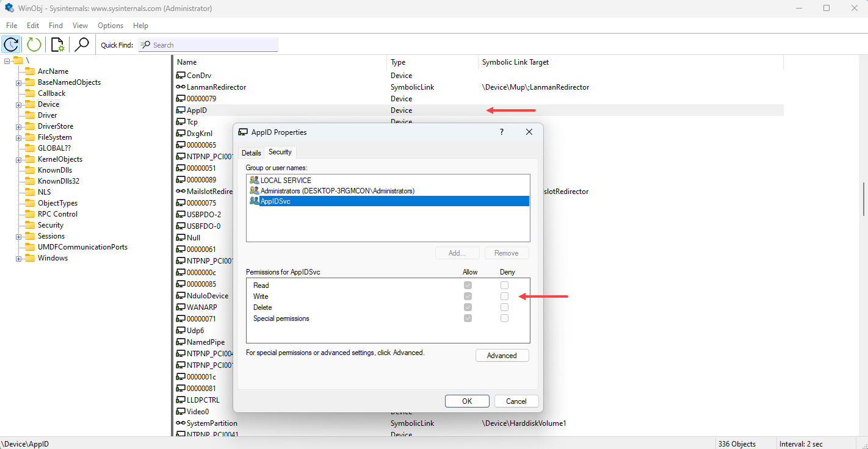
Task: Toggle the auto-refresh clock toolbar icon
Action: (x=11, y=45)
